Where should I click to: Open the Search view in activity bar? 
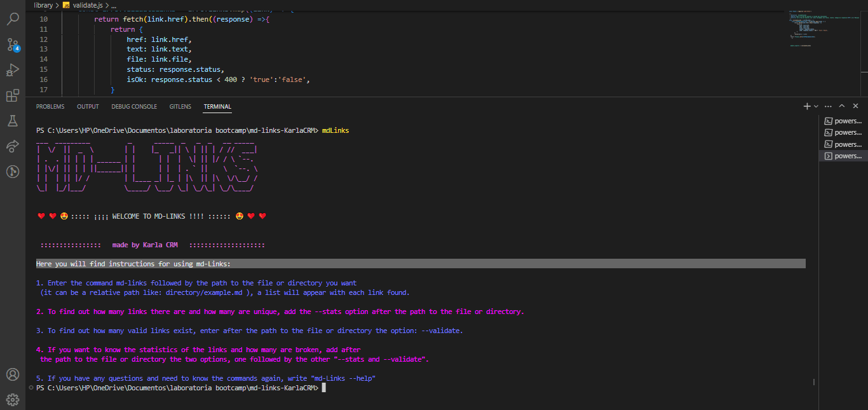pyautogui.click(x=13, y=19)
